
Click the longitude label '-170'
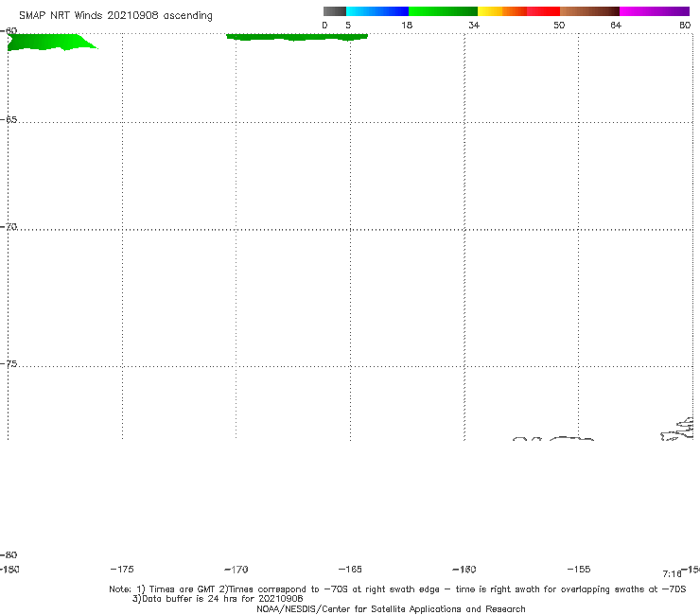(236, 570)
